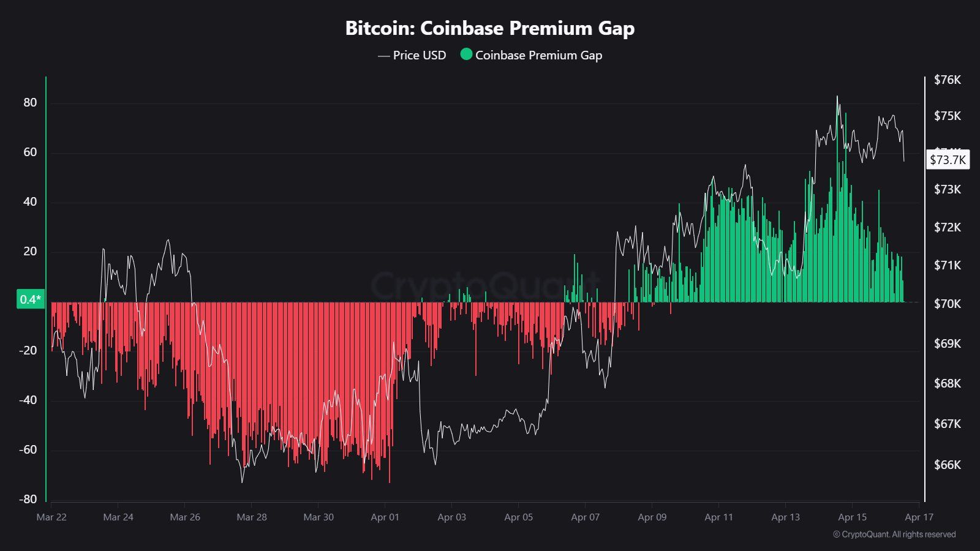Viewport: 980px width, 551px height.
Task: Select the Mar 22 date on the time axis
Action: (51, 517)
